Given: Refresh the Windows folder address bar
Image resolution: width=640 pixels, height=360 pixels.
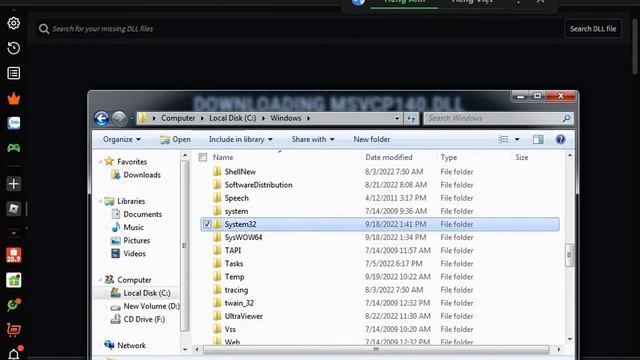Looking at the screenshot, I should pos(411,118).
